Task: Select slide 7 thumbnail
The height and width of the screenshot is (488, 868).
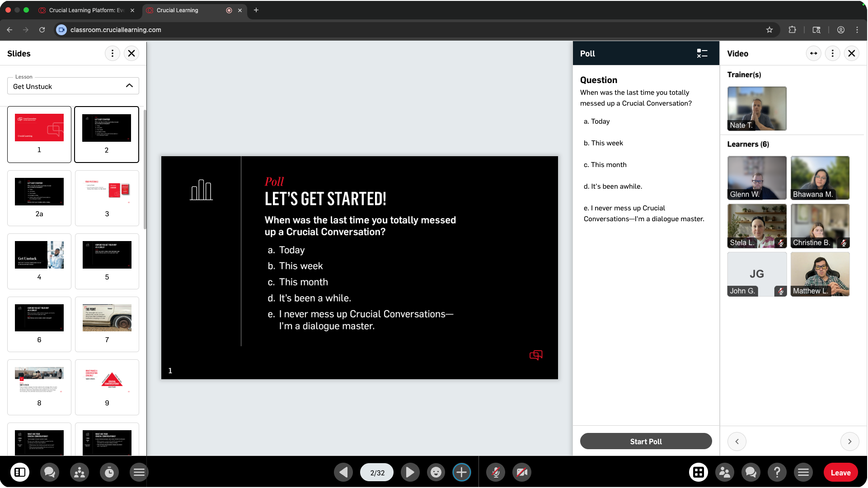Action: [107, 325]
